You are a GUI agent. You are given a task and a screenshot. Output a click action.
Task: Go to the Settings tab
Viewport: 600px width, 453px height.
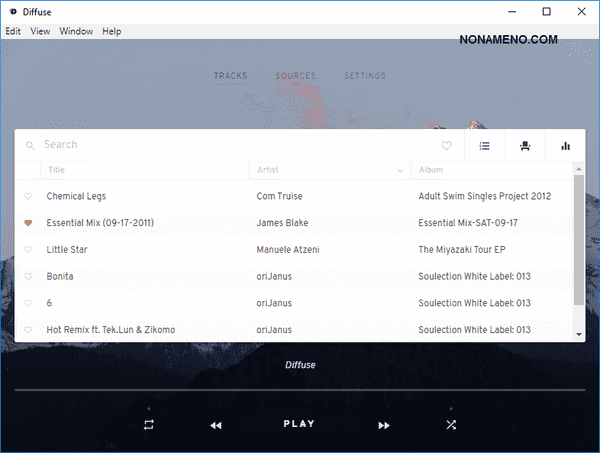pos(365,76)
